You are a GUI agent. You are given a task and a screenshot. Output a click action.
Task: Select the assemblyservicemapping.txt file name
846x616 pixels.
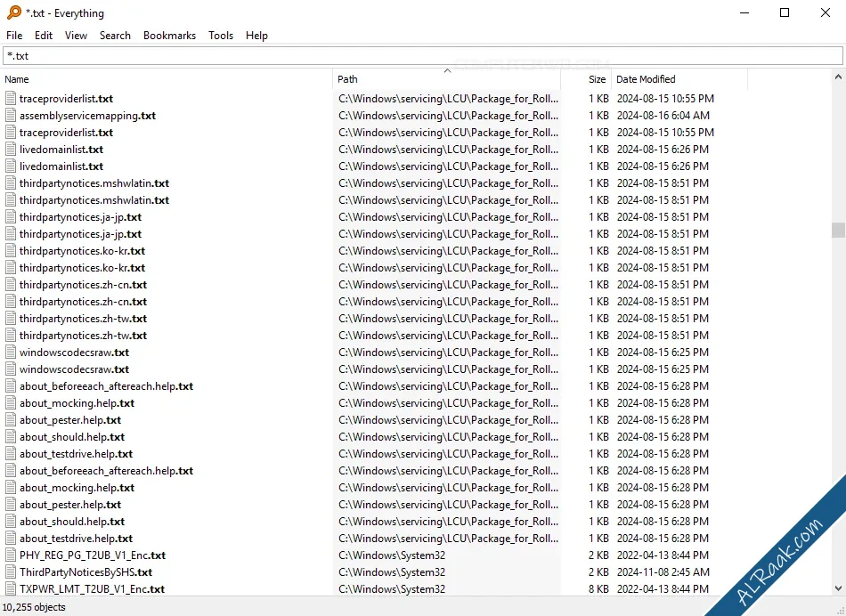click(87, 116)
